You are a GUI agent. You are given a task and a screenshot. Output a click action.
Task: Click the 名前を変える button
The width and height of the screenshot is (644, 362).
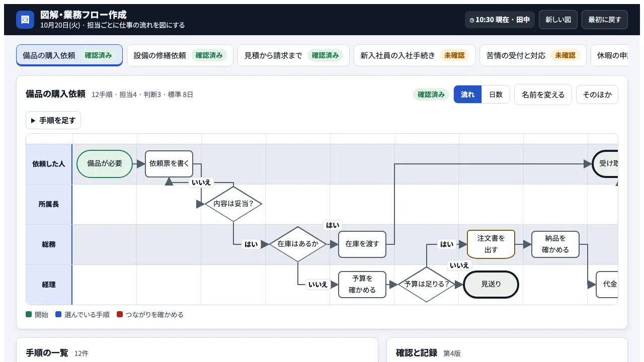point(543,95)
